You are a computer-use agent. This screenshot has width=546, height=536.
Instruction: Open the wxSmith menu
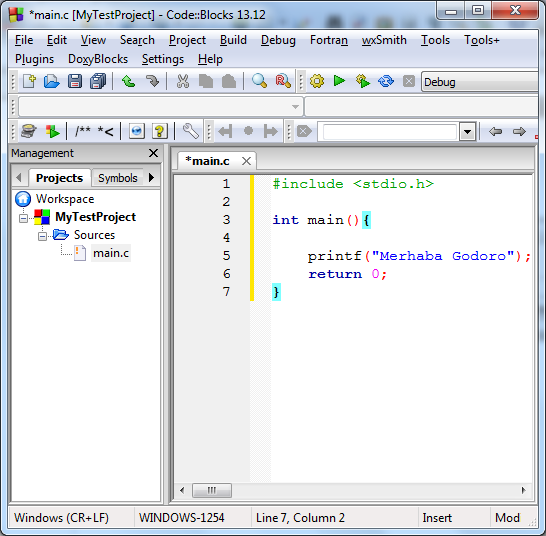pos(384,40)
